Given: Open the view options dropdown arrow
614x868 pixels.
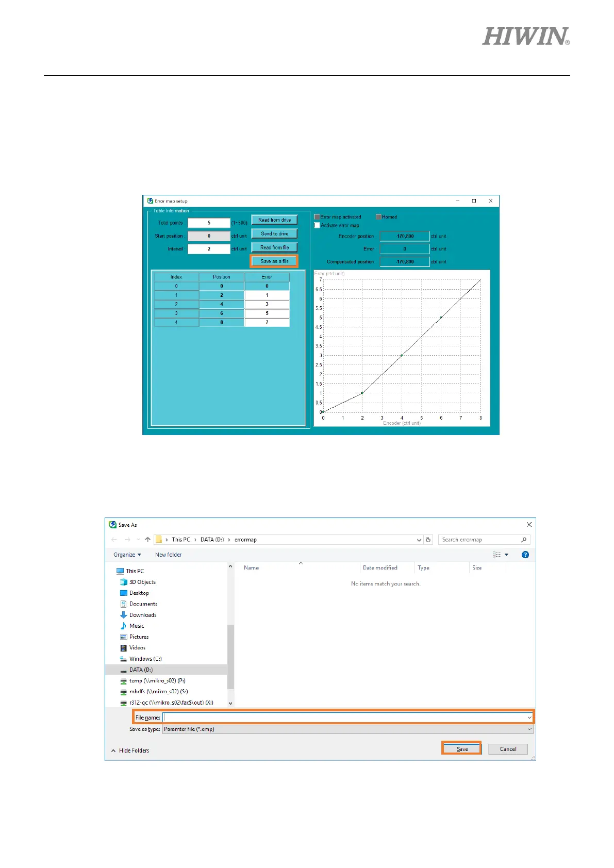Looking at the screenshot, I should pyautogui.click(x=506, y=555).
